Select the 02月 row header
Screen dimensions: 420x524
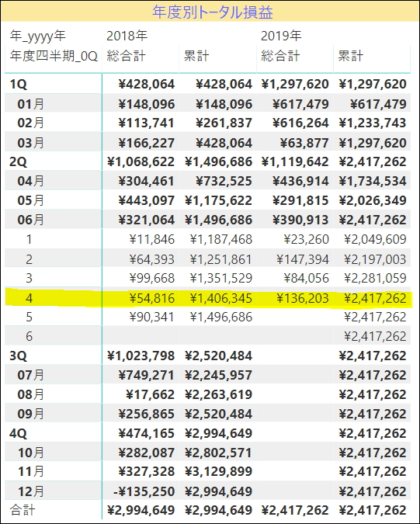pyautogui.click(x=30, y=123)
